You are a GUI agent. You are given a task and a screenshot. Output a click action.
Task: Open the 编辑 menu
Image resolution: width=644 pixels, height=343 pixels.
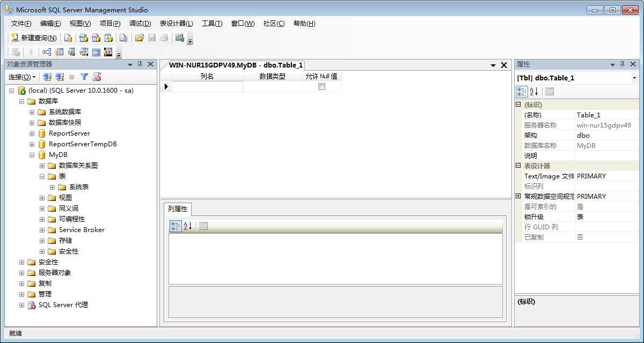[50, 24]
